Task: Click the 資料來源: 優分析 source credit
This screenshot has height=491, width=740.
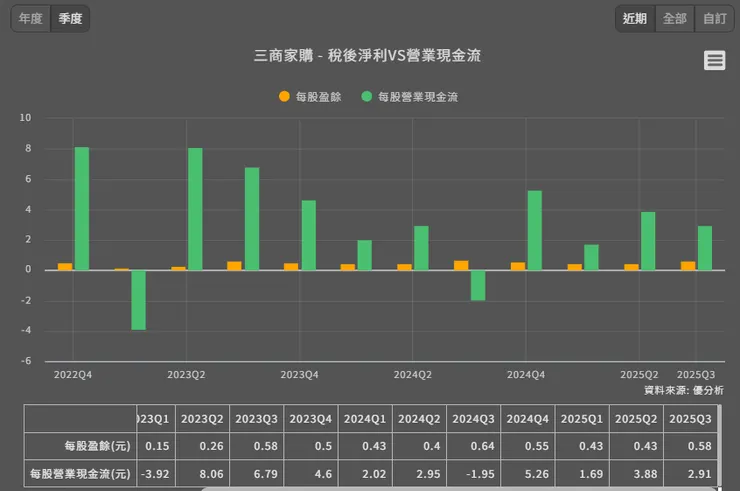Action: click(x=684, y=390)
